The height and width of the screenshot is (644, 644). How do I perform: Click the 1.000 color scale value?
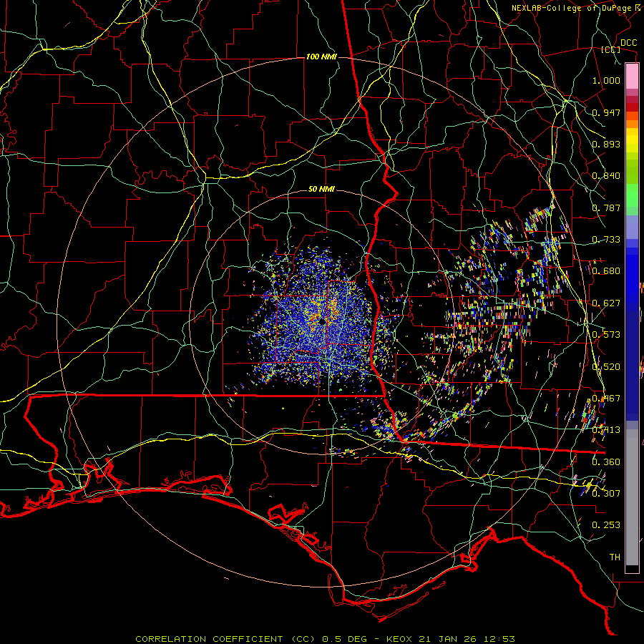pos(606,80)
